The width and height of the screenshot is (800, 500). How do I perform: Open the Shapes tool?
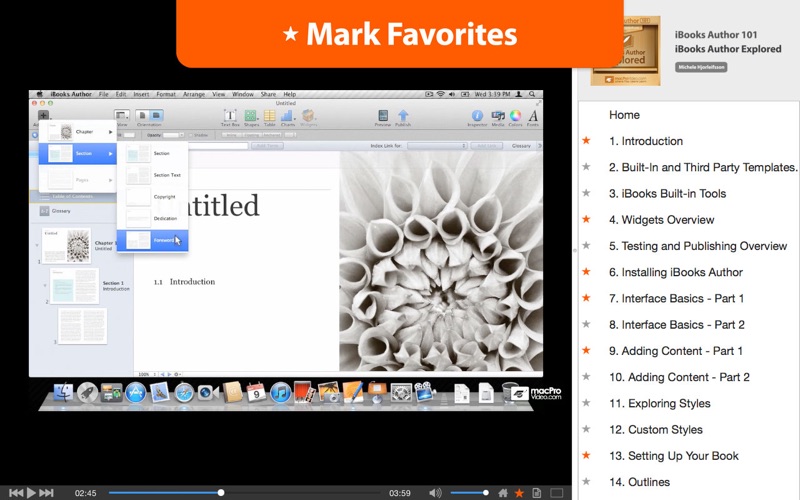[x=251, y=116]
